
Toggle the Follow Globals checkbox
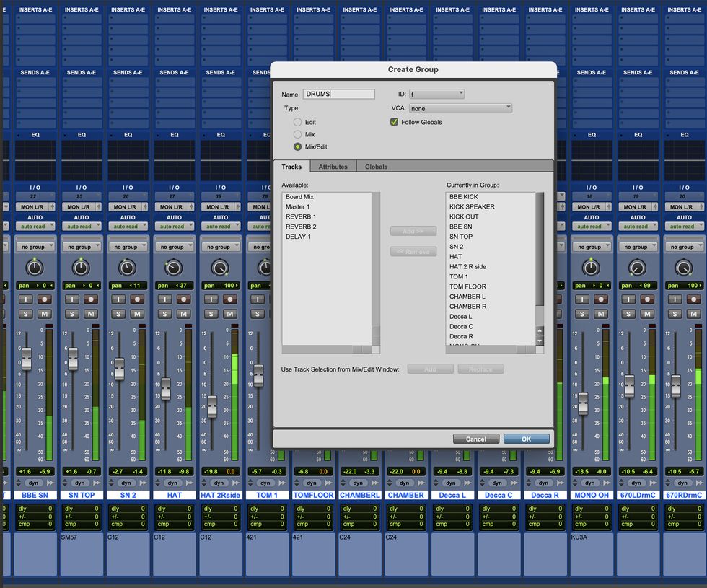click(x=394, y=122)
